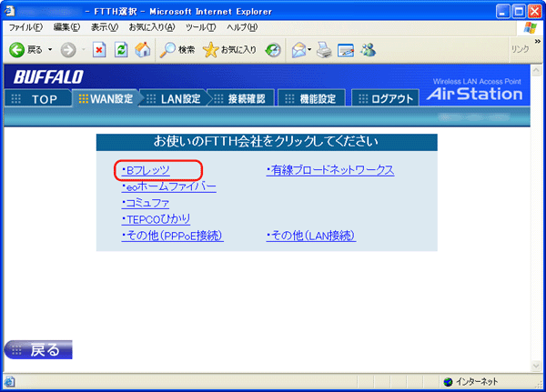Click the AirStation logo
Image resolution: width=546 pixels, height=392 pixels.
(x=475, y=94)
